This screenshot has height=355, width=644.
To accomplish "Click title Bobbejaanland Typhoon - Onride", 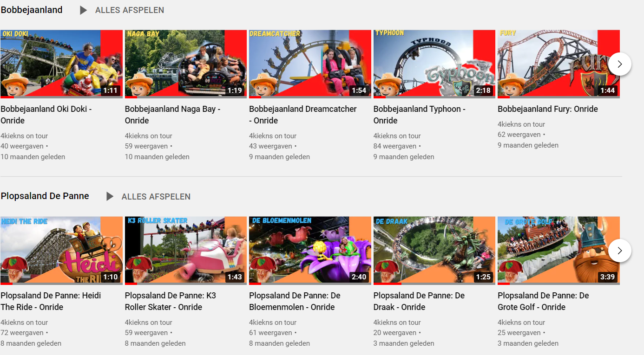I will (x=420, y=115).
